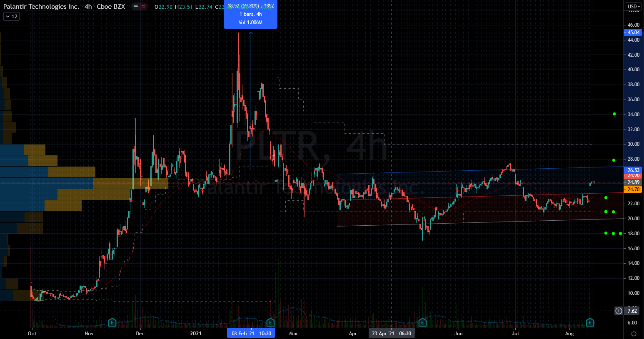Open the USD currency dropdown
Viewport: 644px width, 339px height.
pos(634,6)
